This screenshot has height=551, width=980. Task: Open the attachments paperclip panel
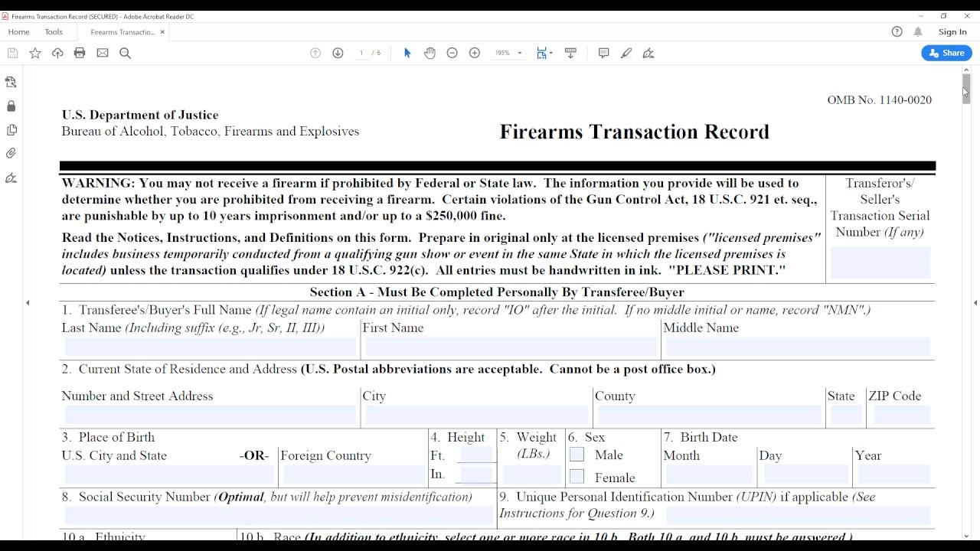point(11,153)
